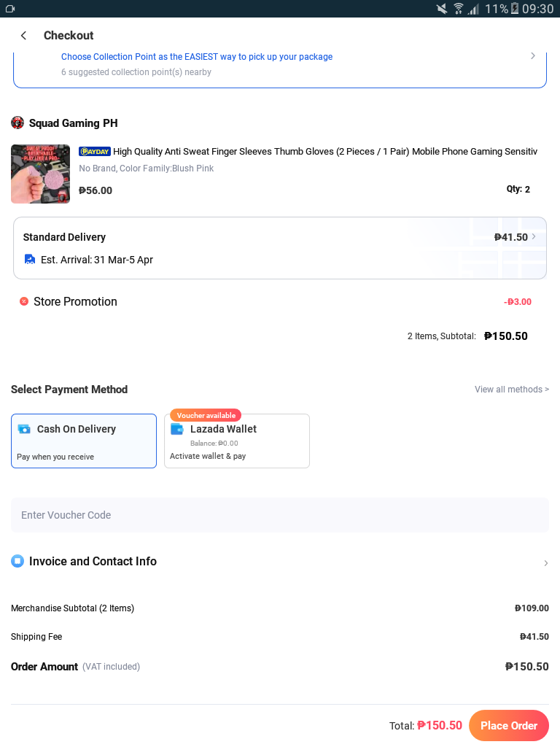Tap the Cash On Delivery wallet icon

(x=24, y=429)
